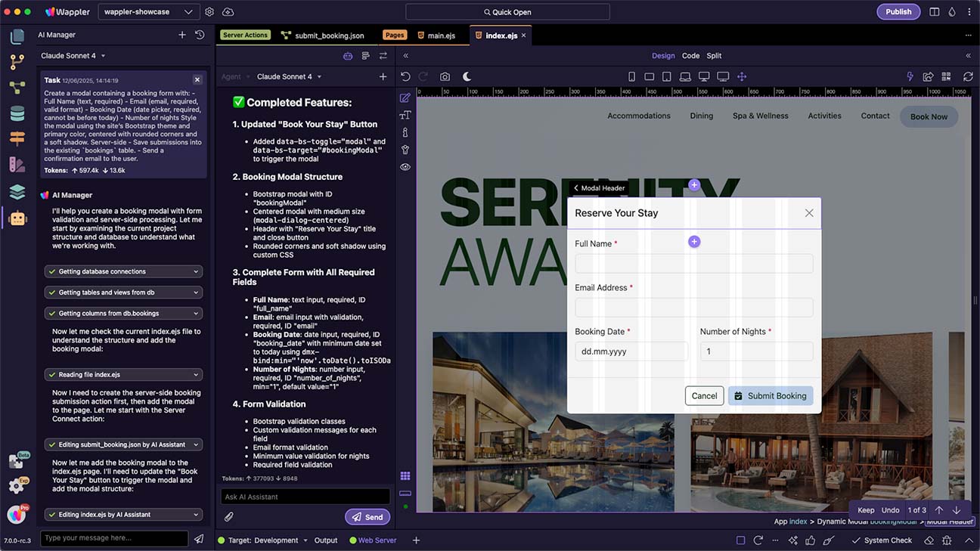Viewport: 980px width, 551px height.
Task: Click the Booking Date field
Action: (631, 351)
